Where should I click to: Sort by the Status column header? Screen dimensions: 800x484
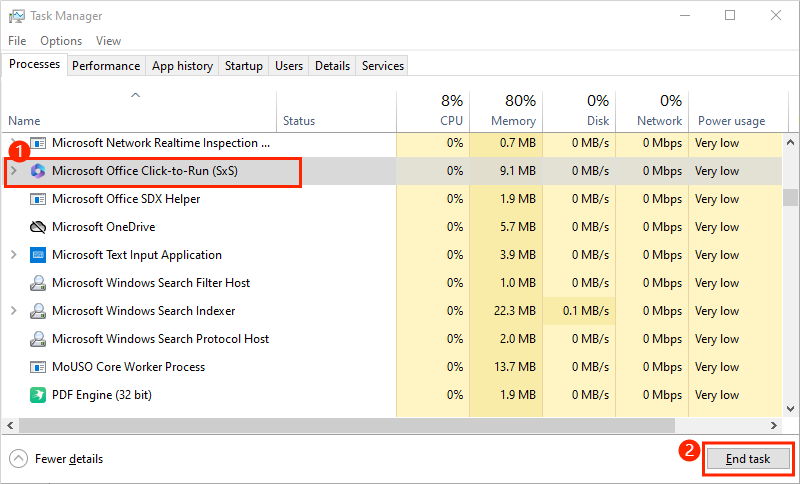pyautogui.click(x=336, y=111)
